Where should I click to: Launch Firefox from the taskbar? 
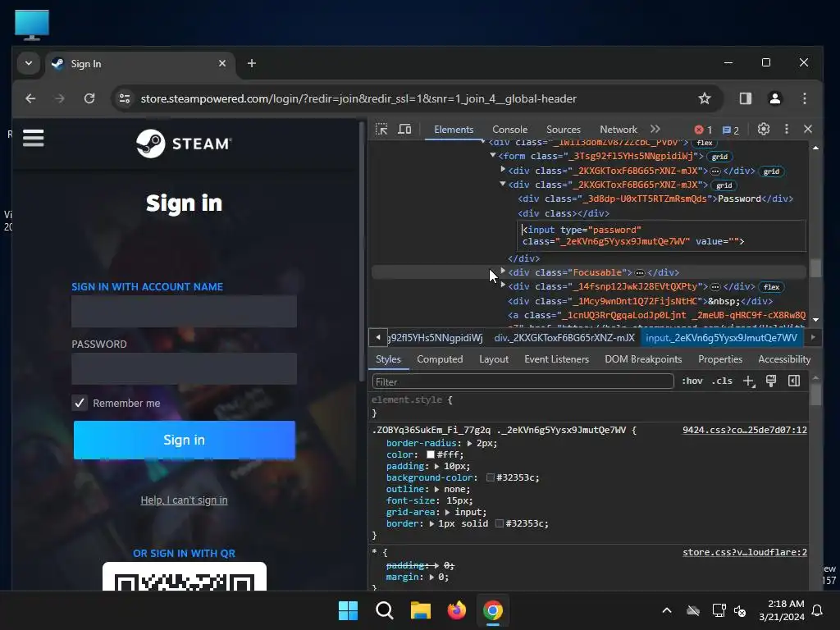pyautogui.click(x=456, y=610)
